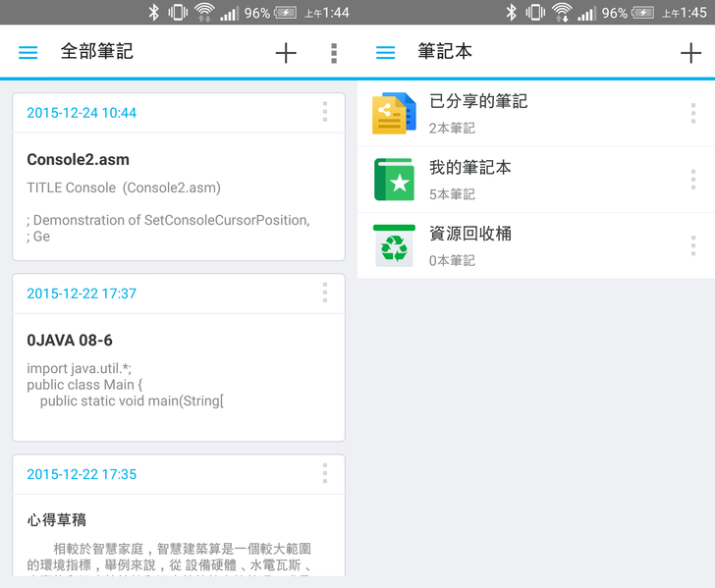Viewport: 715px width, 588px height.
Task: Open options for 2015-12-22 17:35 note
Action: [325, 473]
